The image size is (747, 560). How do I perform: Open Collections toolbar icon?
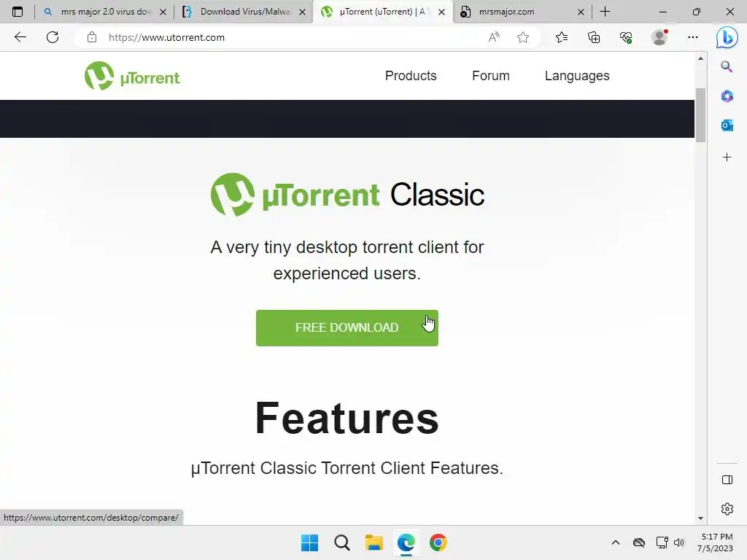pyautogui.click(x=594, y=37)
